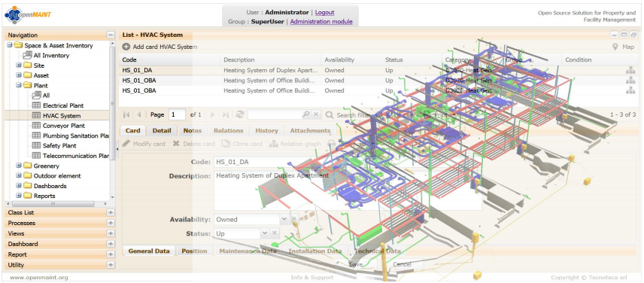Collapse the Navigation panel with minus icon
644x283 pixels.
tap(110, 35)
